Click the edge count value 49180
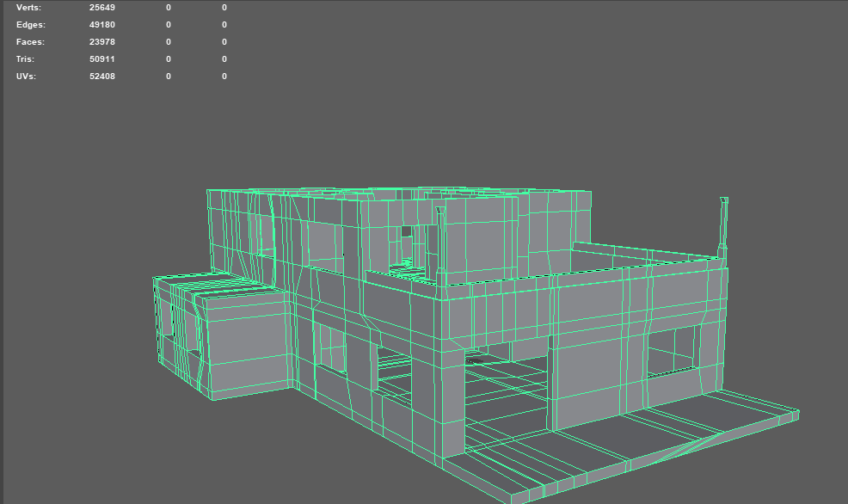Image resolution: width=848 pixels, height=504 pixels. (103, 24)
